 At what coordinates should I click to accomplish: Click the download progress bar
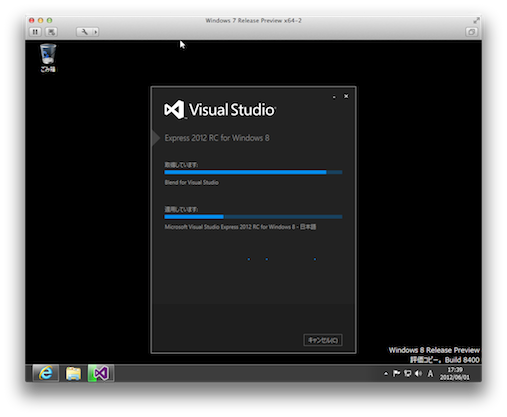(x=253, y=172)
